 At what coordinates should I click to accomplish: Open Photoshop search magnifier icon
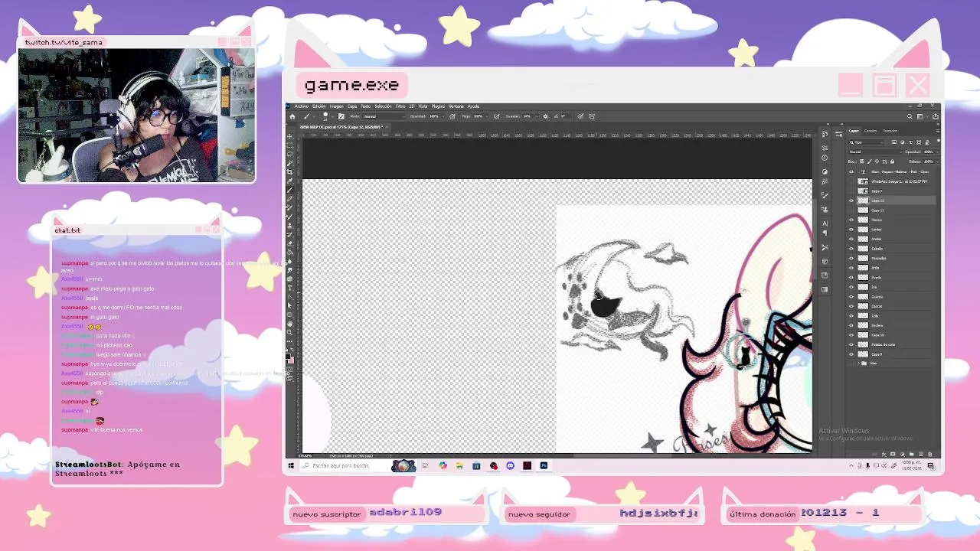(x=910, y=116)
